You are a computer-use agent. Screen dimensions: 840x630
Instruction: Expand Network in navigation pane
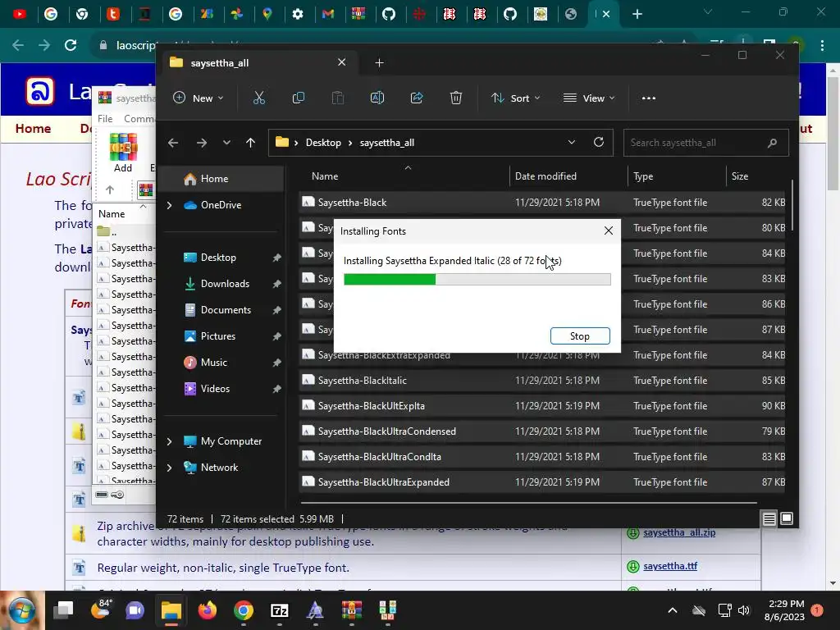[169, 468]
